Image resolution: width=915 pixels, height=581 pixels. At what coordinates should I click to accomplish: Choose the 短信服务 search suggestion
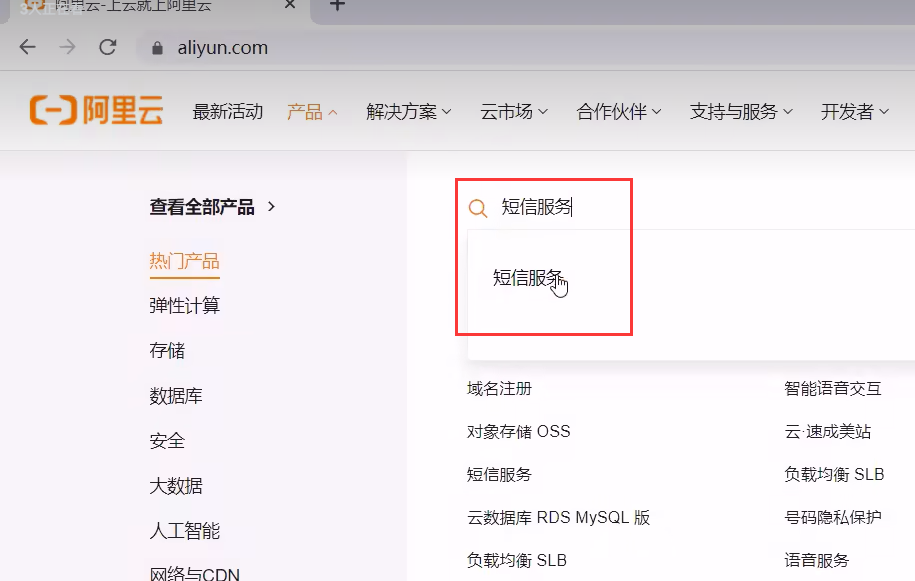coord(528,279)
